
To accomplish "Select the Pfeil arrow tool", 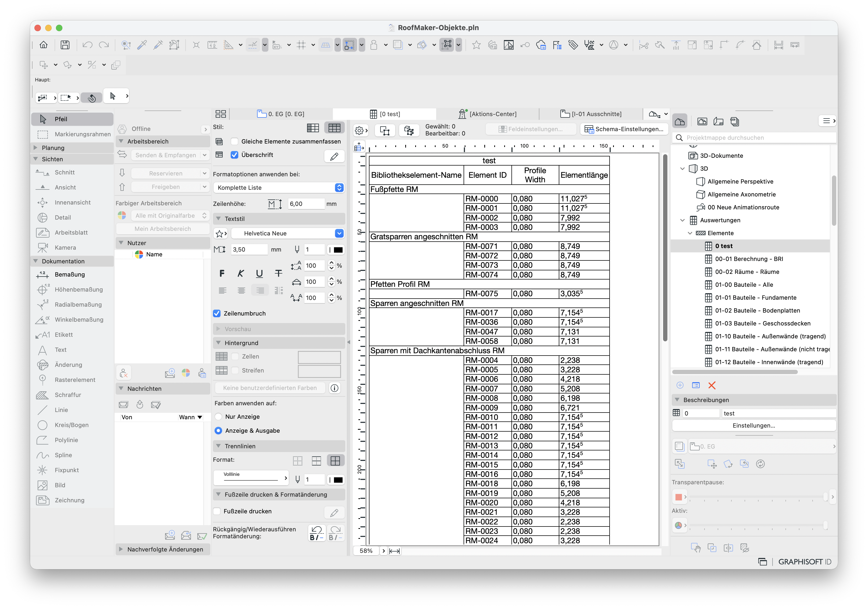I will point(72,119).
